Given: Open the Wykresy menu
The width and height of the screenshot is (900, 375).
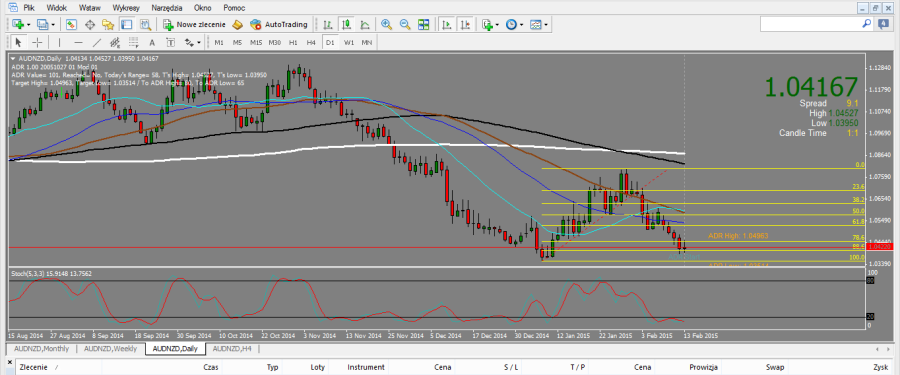Looking at the screenshot, I should [x=126, y=8].
